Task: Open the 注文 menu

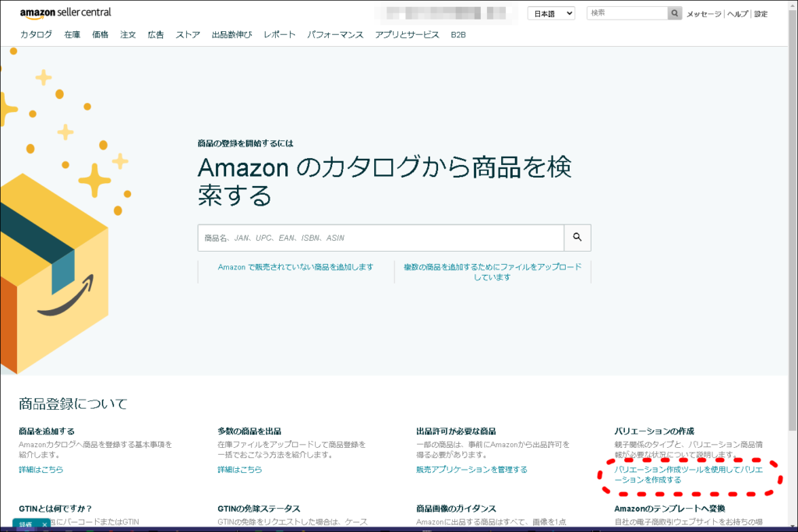Action: (x=128, y=34)
